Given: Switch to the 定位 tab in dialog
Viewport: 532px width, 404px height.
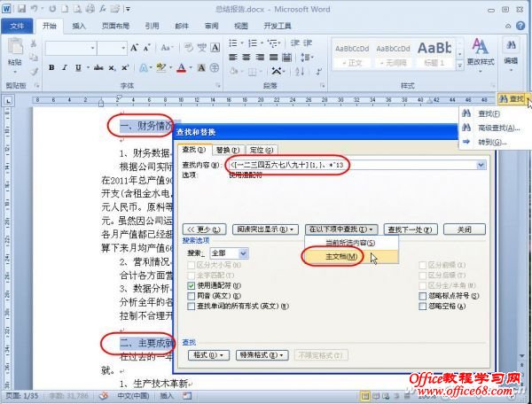Looking at the screenshot, I should 262,150.
